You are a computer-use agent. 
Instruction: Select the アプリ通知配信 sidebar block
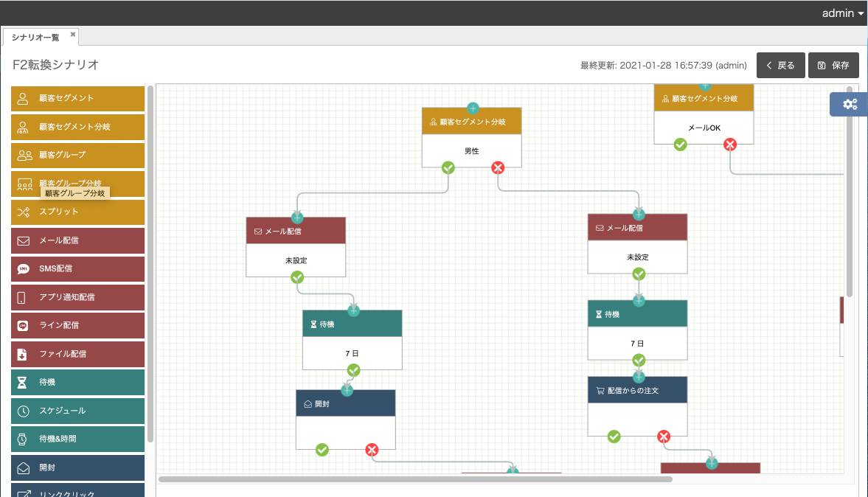[77, 297]
